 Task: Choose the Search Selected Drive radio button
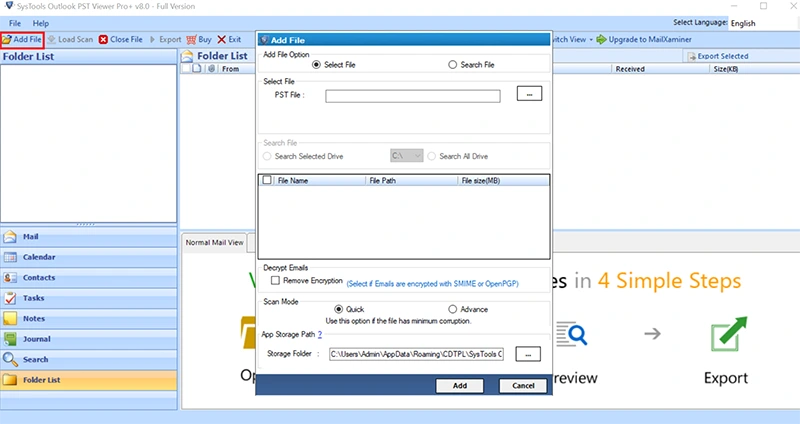[267, 156]
